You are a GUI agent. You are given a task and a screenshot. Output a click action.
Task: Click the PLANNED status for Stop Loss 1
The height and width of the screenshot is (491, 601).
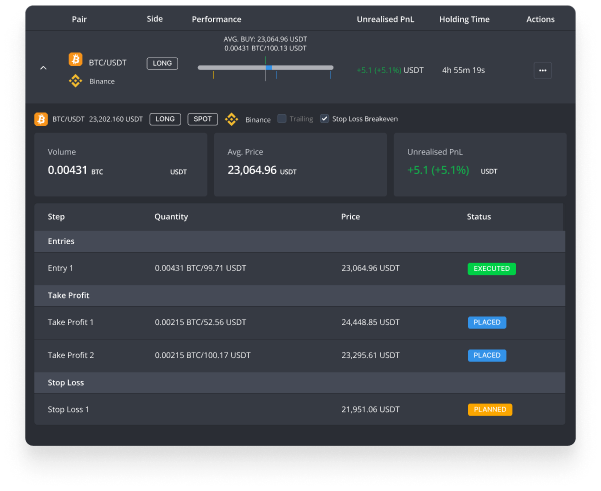coord(489,409)
